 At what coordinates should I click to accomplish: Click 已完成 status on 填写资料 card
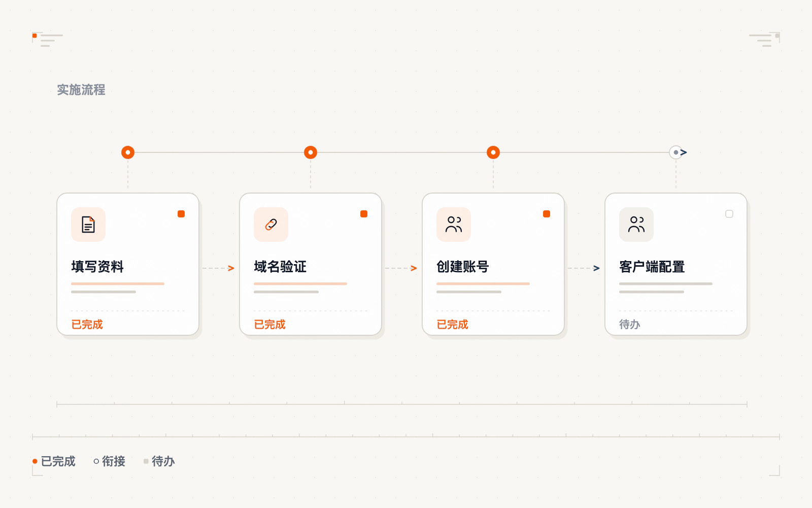[x=87, y=325]
